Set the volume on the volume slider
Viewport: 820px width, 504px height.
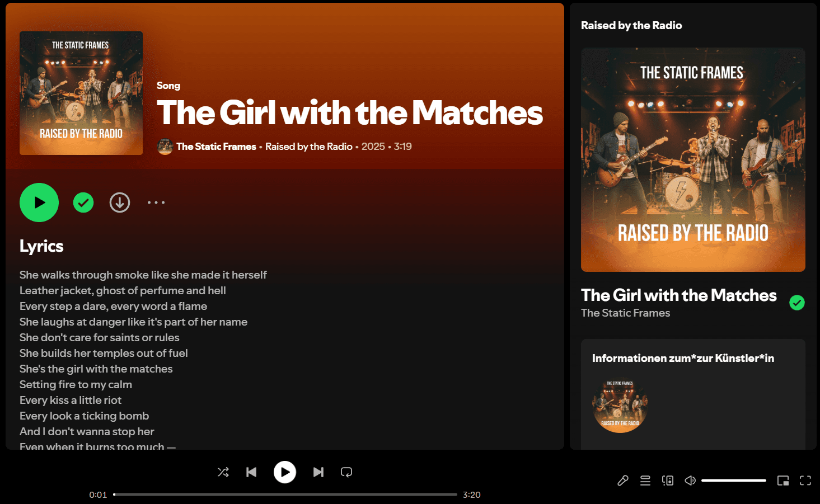pyautogui.click(x=734, y=481)
